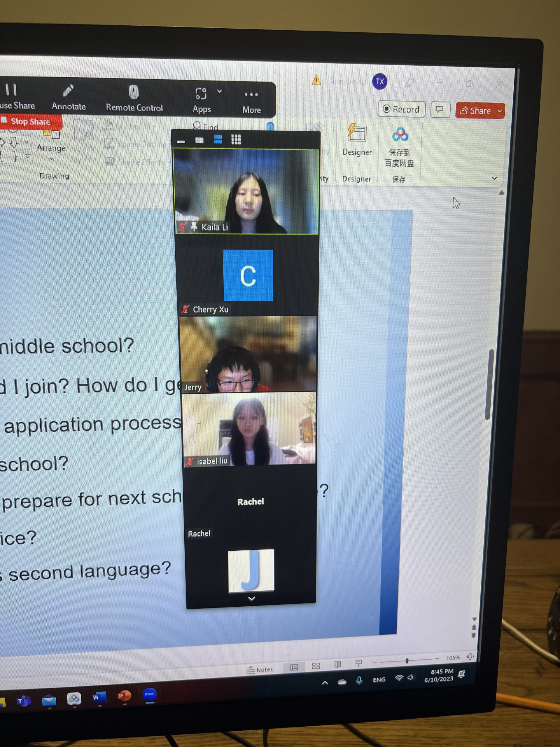560x747 pixels.
Task: Click the participant tile with letter J
Action: pyautogui.click(x=251, y=570)
